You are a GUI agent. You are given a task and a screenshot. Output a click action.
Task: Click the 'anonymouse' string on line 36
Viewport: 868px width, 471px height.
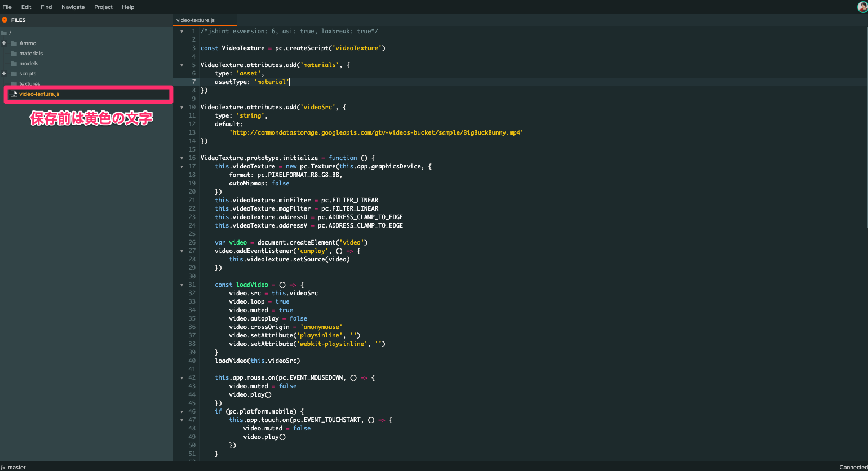click(321, 327)
